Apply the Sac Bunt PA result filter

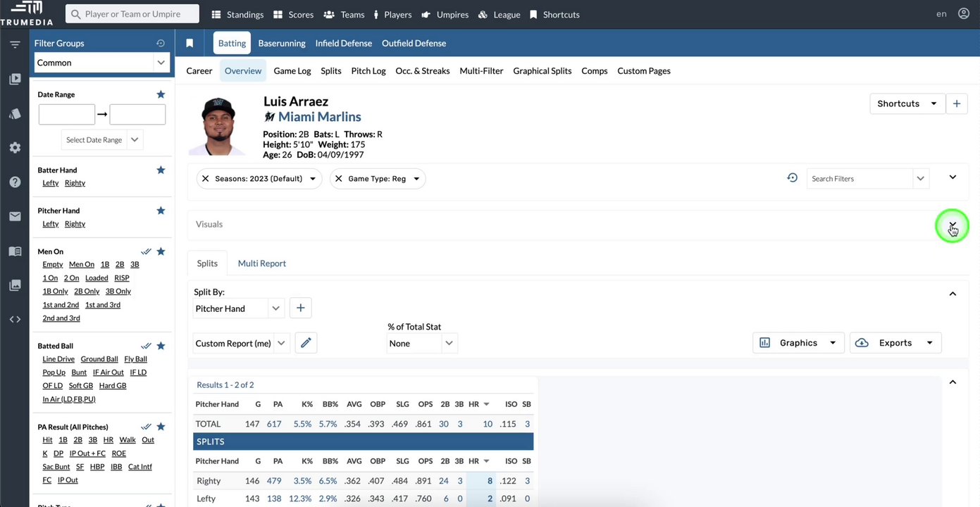pos(56,467)
